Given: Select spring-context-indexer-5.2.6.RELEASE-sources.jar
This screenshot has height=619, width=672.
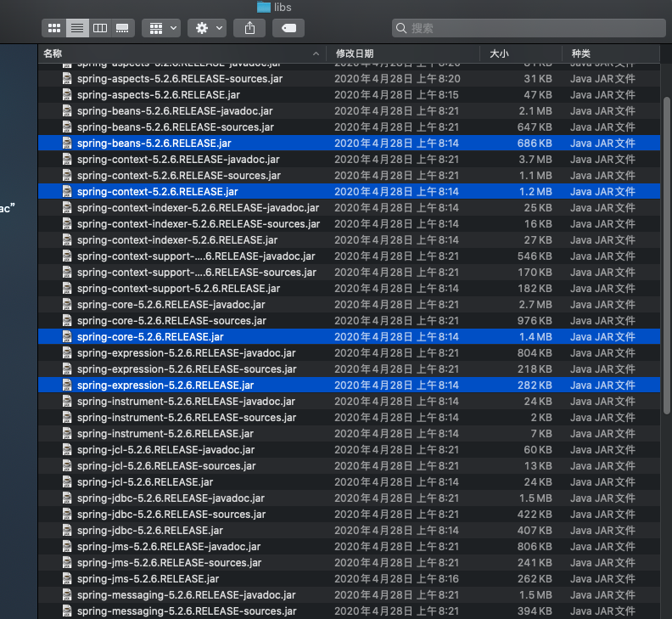Looking at the screenshot, I should [x=350, y=224].
